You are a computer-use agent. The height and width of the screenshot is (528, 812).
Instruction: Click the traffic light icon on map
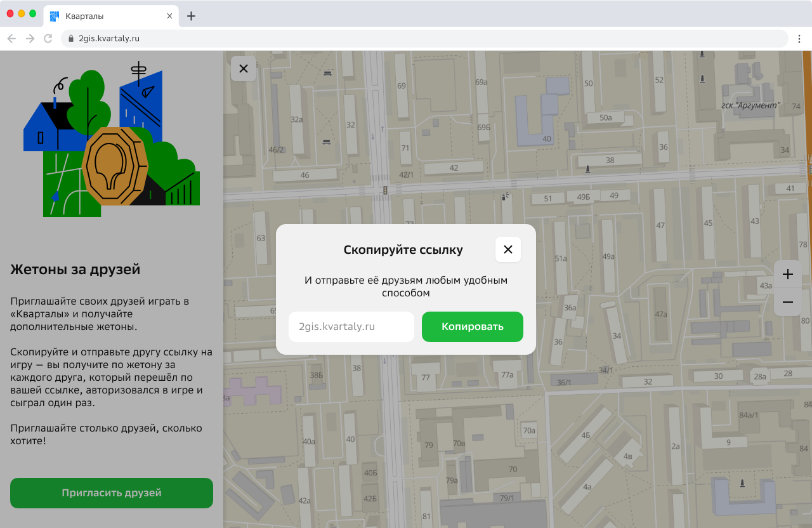(x=384, y=190)
